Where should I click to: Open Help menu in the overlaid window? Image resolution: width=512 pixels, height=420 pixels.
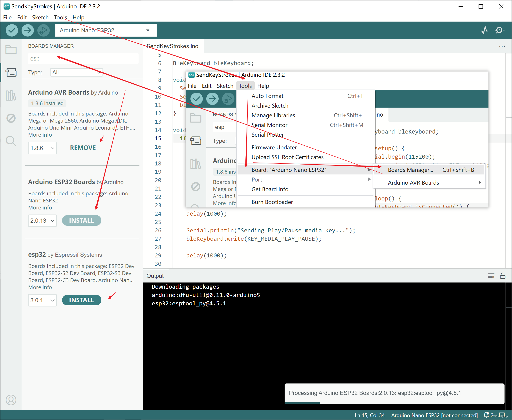(x=263, y=86)
